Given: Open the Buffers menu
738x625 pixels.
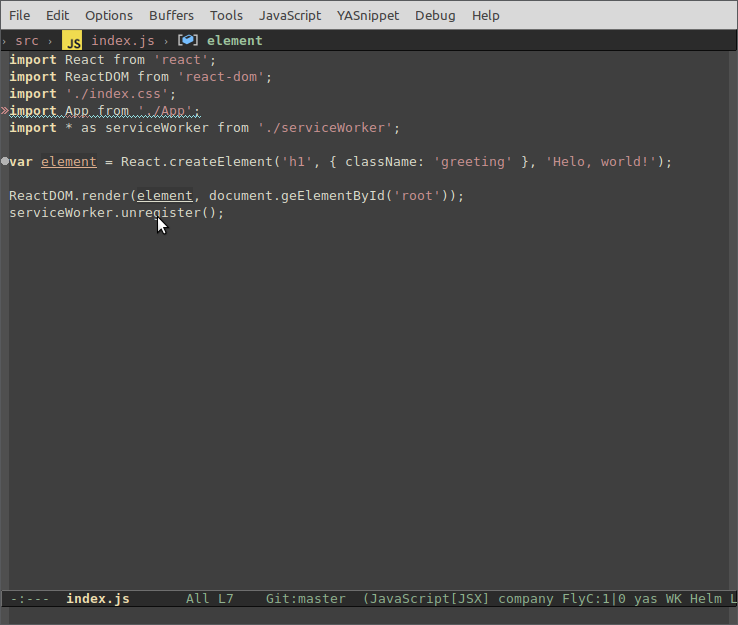Looking at the screenshot, I should 171,15.
